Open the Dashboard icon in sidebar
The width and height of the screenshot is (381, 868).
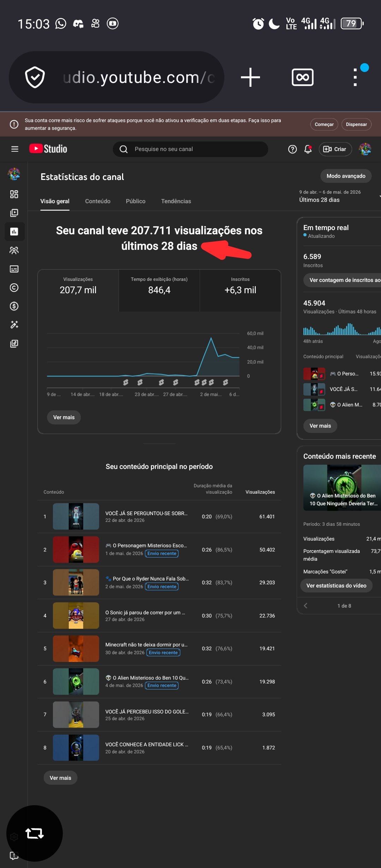14,194
